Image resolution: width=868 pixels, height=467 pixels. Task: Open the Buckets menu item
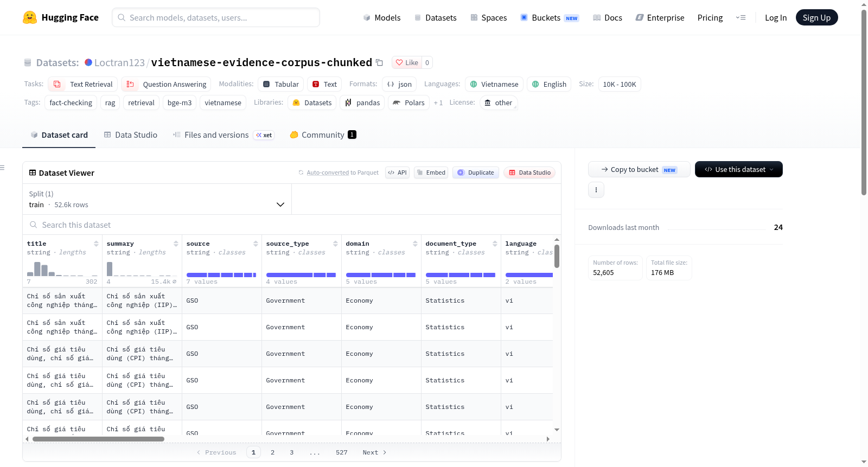pos(550,17)
